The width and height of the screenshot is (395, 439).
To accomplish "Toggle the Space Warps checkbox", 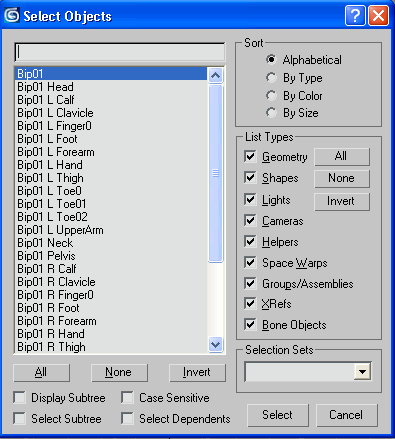I will tap(250, 263).
